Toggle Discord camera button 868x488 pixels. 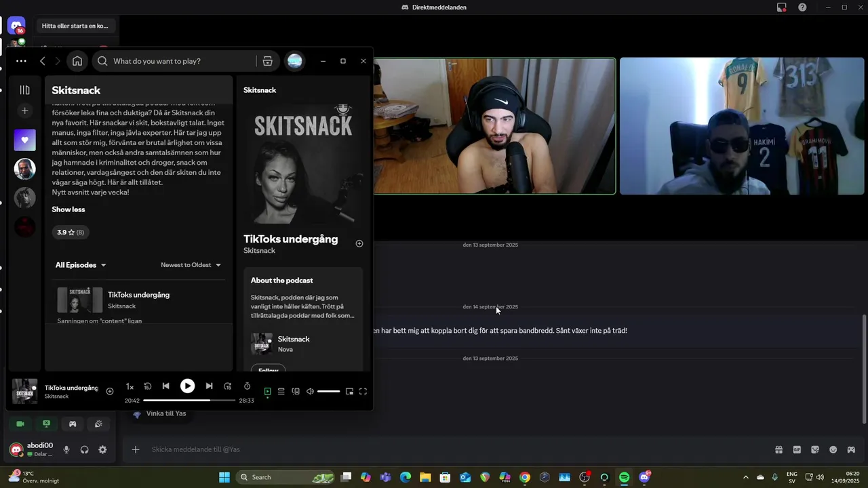click(x=20, y=424)
